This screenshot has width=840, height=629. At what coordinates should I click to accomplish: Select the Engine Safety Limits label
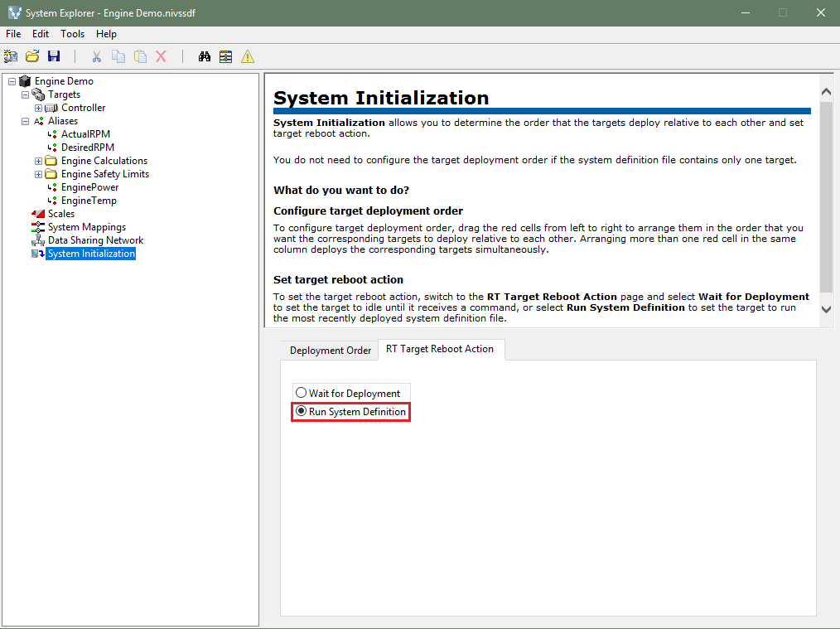point(105,174)
